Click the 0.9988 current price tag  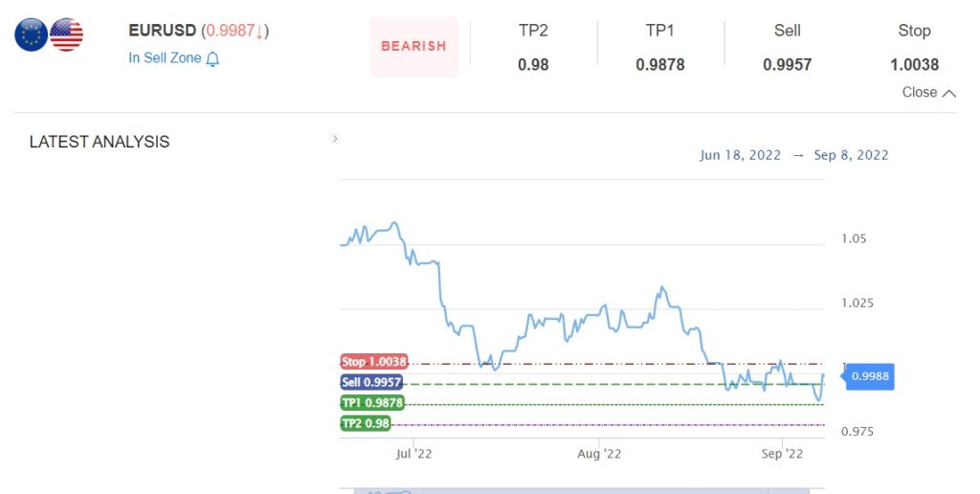[869, 376]
